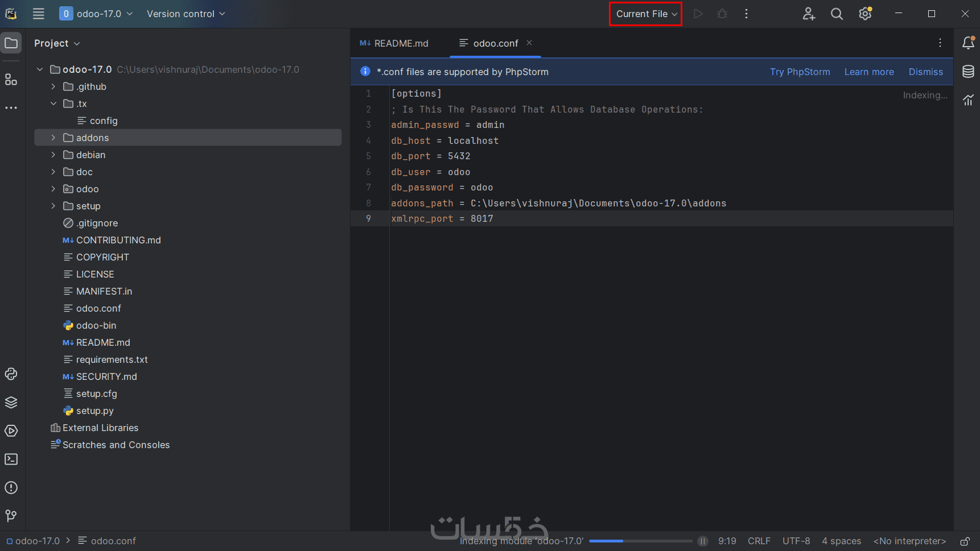The height and width of the screenshot is (551, 980).
Task: Open the Notifications panel
Action: [968, 43]
